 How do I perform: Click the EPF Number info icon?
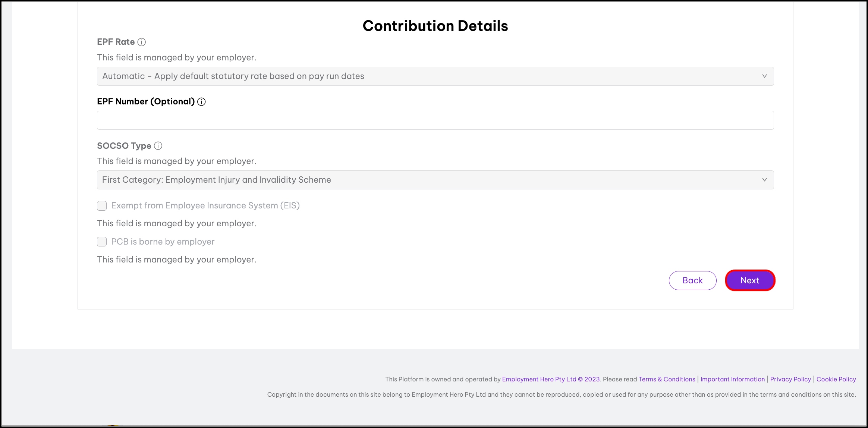coord(201,102)
